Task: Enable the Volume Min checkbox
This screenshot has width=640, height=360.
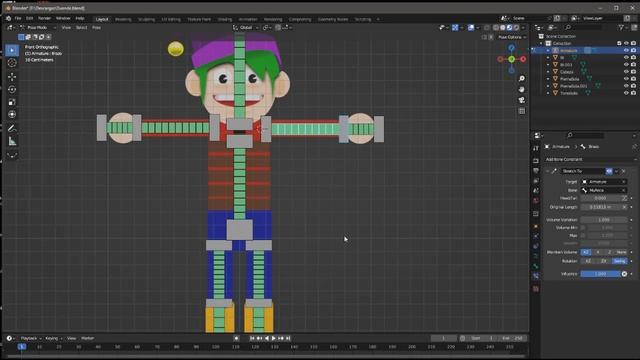Action: point(583,228)
